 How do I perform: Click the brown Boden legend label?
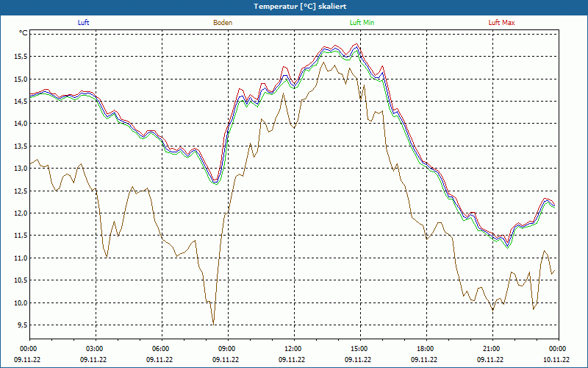coord(223,23)
